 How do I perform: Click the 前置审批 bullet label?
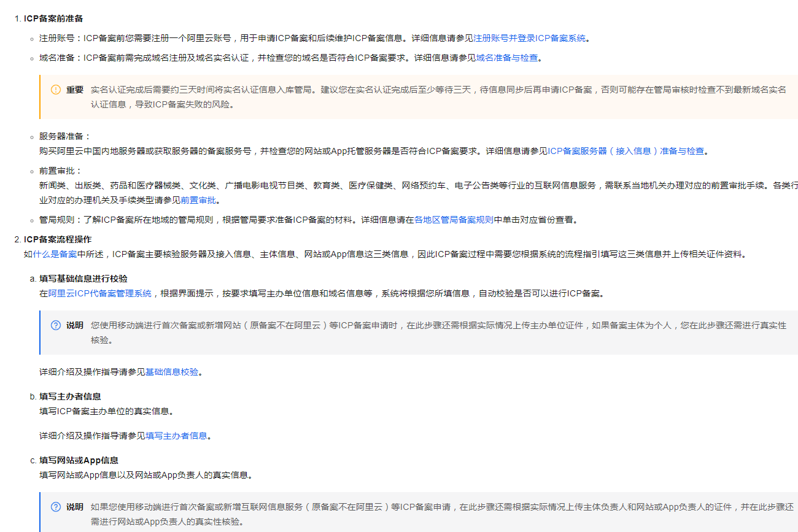[57, 171]
